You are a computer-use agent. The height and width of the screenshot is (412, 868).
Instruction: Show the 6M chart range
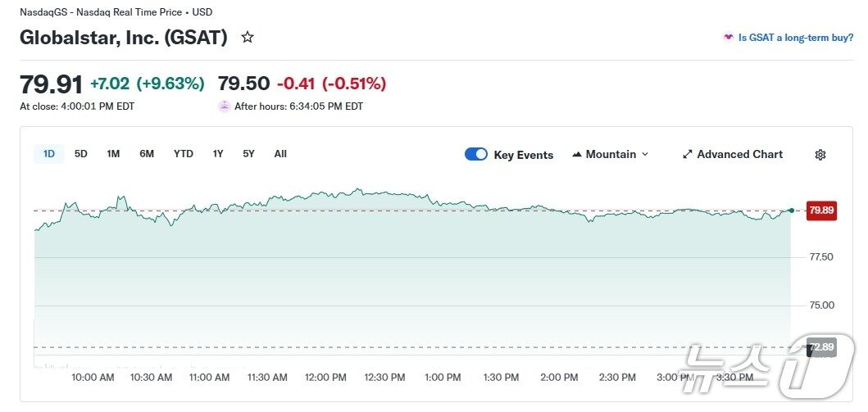coord(147,154)
